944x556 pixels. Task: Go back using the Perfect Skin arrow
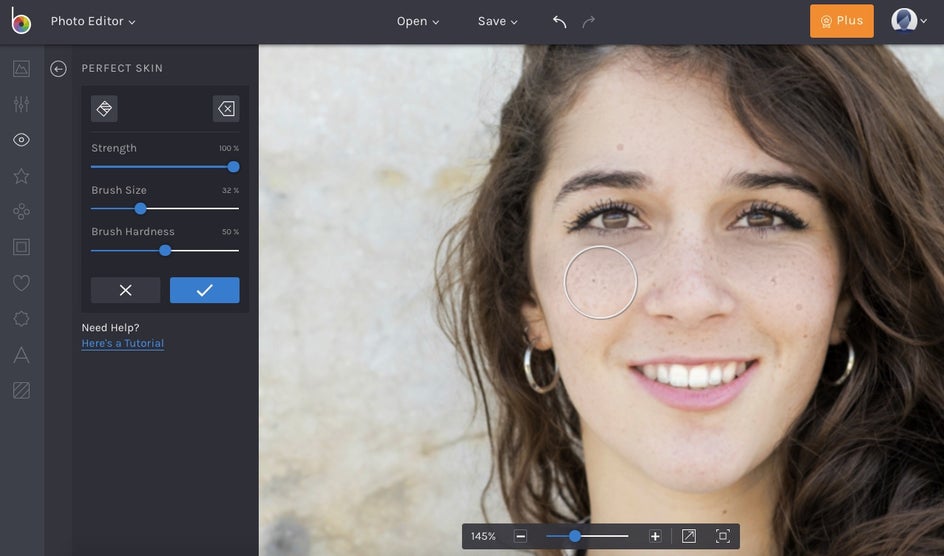tap(59, 69)
